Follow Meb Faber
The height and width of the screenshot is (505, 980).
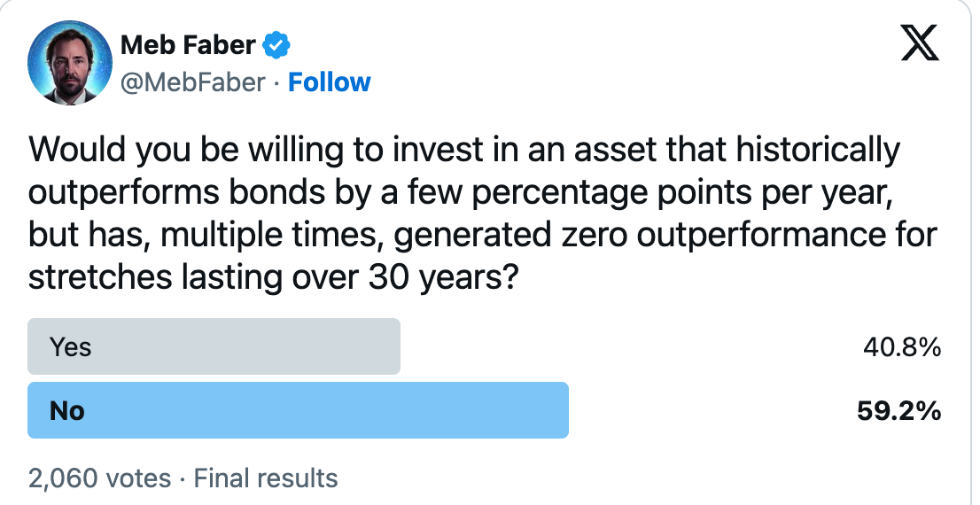[330, 82]
